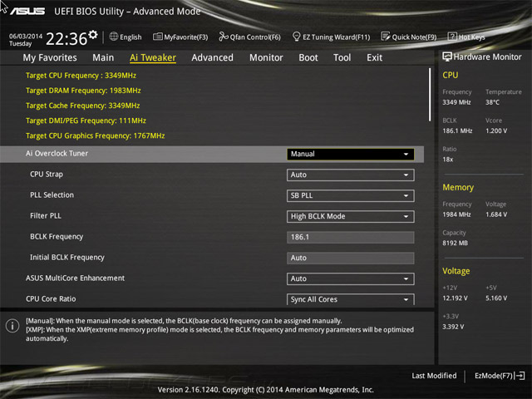Click Target CPU Graphics Frequency: 1767MHz
This screenshot has width=532, height=399.
click(x=96, y=135)
